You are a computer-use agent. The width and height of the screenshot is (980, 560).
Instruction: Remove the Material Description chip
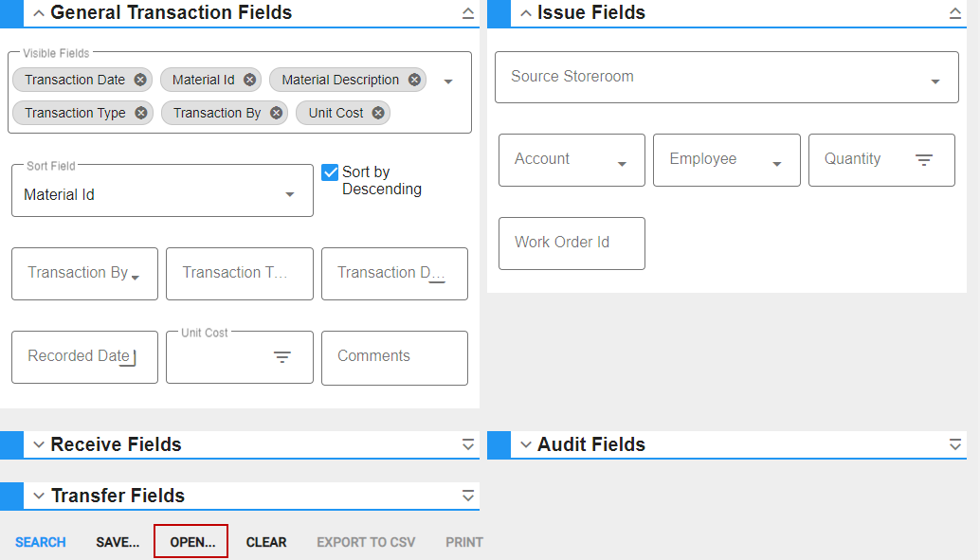(414, 80)
